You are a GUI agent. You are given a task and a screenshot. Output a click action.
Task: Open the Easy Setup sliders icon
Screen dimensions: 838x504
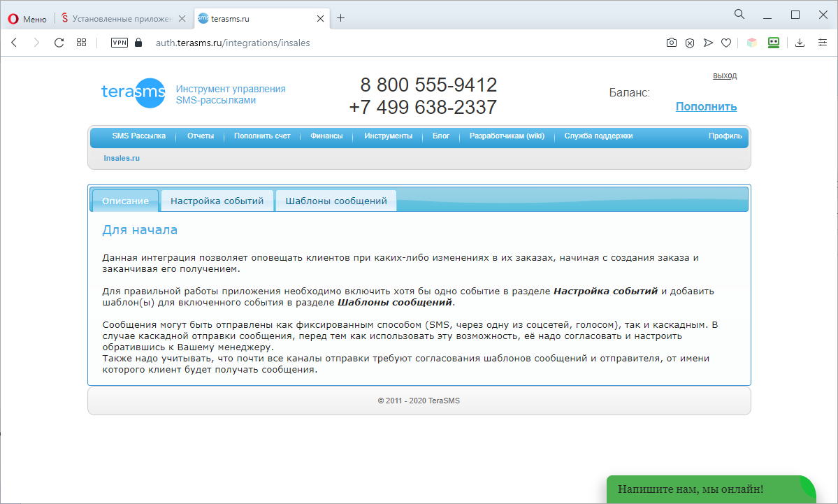pos(823,43)
